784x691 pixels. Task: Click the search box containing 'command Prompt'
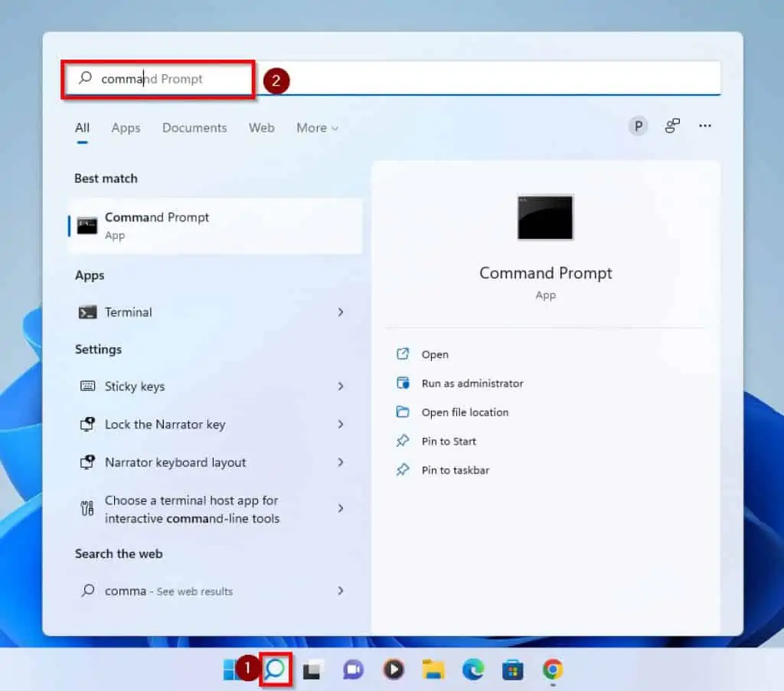tap(391, 79)
